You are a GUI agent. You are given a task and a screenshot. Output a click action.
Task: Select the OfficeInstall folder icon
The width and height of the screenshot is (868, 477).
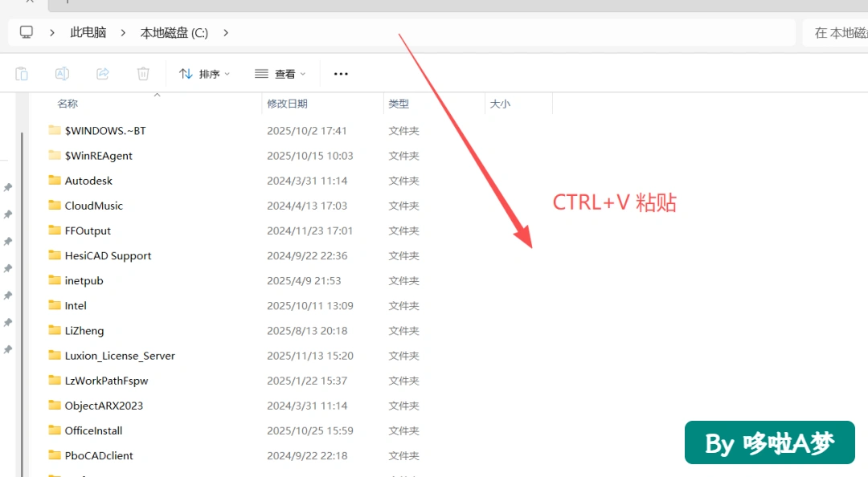55,430
